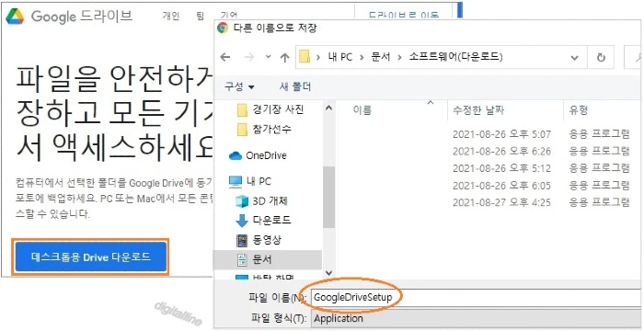Open the 구성 dropdown menu
Viewport: 644px width, 331px height.
239,87
